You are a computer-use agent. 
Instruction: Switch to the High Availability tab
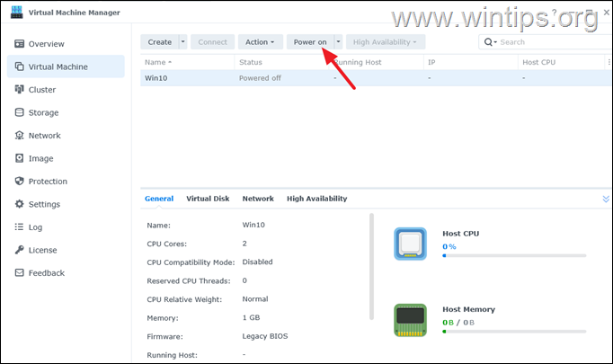316,199
